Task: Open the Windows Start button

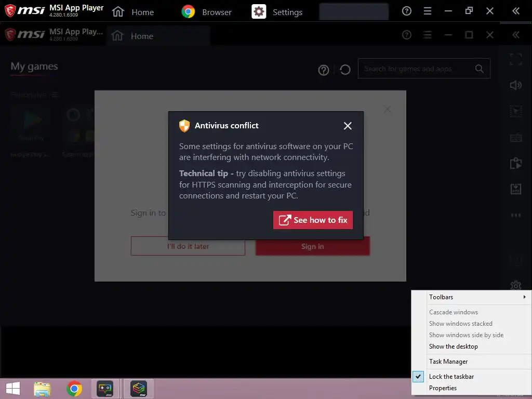Action: pos(13,389)
